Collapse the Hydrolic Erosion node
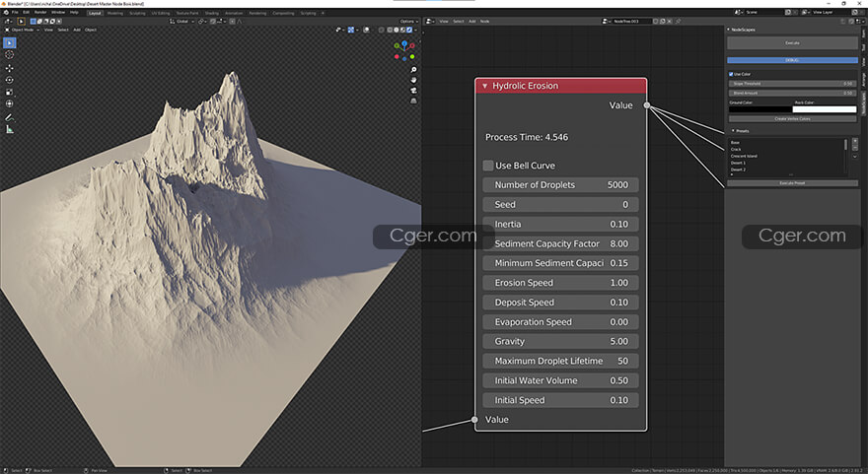The width and height of the screenshot is (868, 474). click(x=484, y=86)
